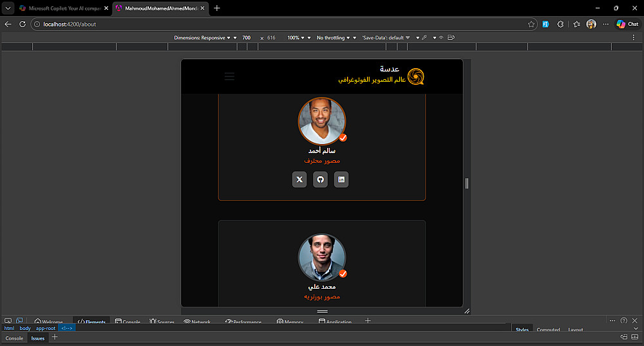Click the address bar showing localhost:4200/about
The image size is (644, 346).
(283, 24)
